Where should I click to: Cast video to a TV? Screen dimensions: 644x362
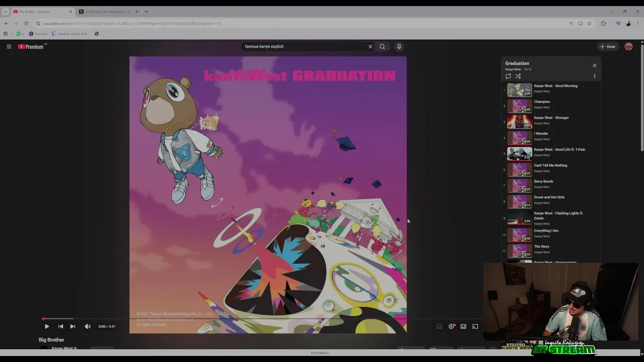[x=475, y=326]
